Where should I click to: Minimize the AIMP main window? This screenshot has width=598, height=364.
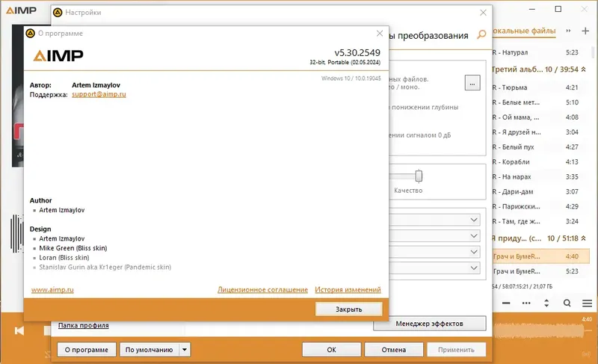[532, 9]
